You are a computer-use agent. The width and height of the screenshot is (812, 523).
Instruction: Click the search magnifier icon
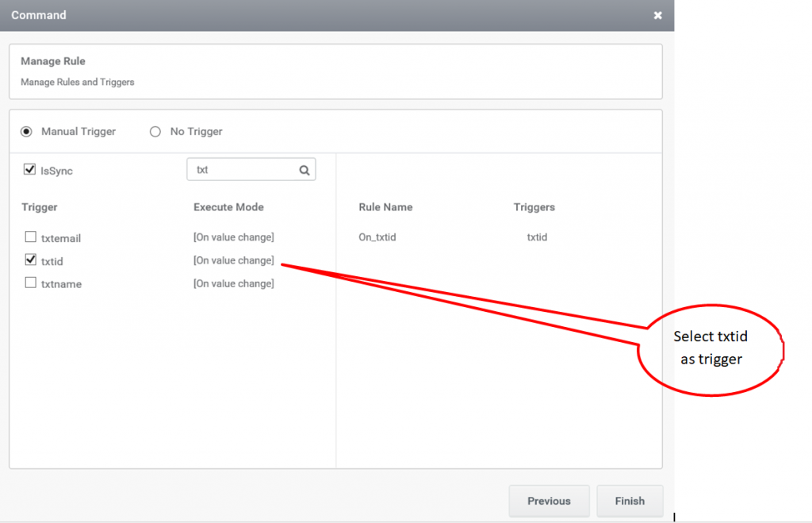click(304, 170)
